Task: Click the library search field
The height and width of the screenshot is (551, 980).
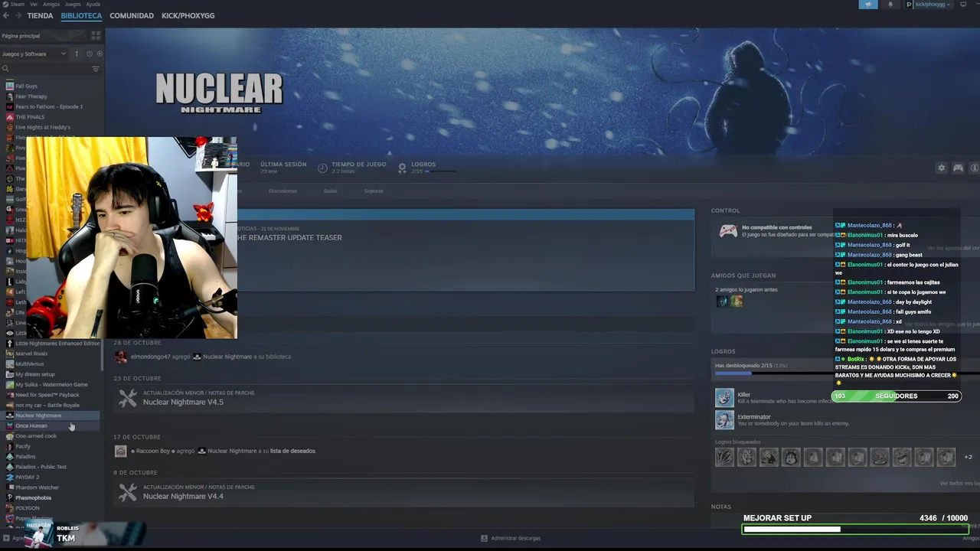Action: point(46,69)
